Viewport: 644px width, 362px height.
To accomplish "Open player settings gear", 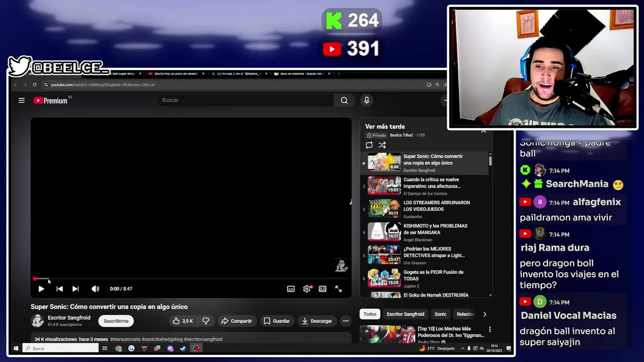I will point(307,289).
